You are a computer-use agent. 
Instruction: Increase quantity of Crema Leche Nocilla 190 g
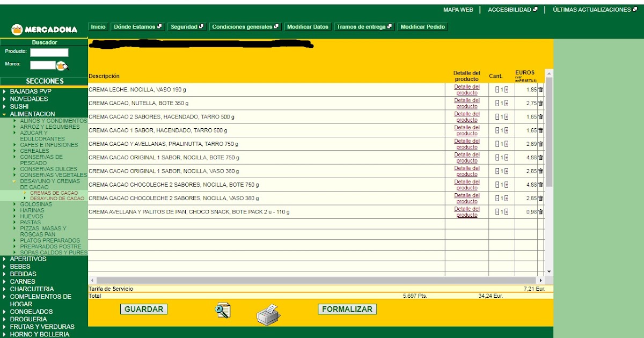(x=506, y=90)
